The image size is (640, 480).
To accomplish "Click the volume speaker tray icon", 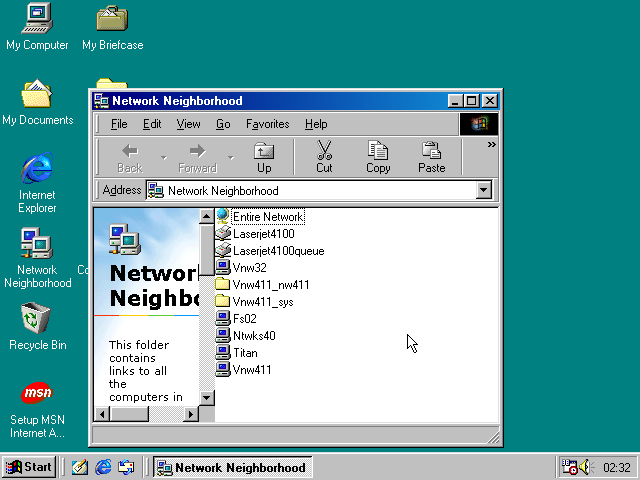I will pos(587,467).
